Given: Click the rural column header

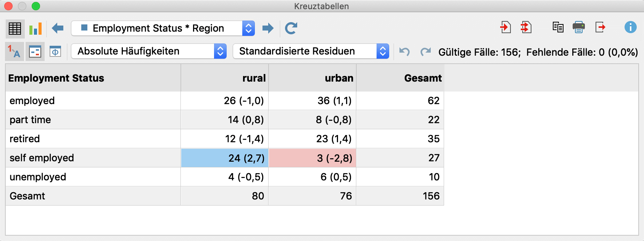Looking at the screenshot, I should pos(225,78).
